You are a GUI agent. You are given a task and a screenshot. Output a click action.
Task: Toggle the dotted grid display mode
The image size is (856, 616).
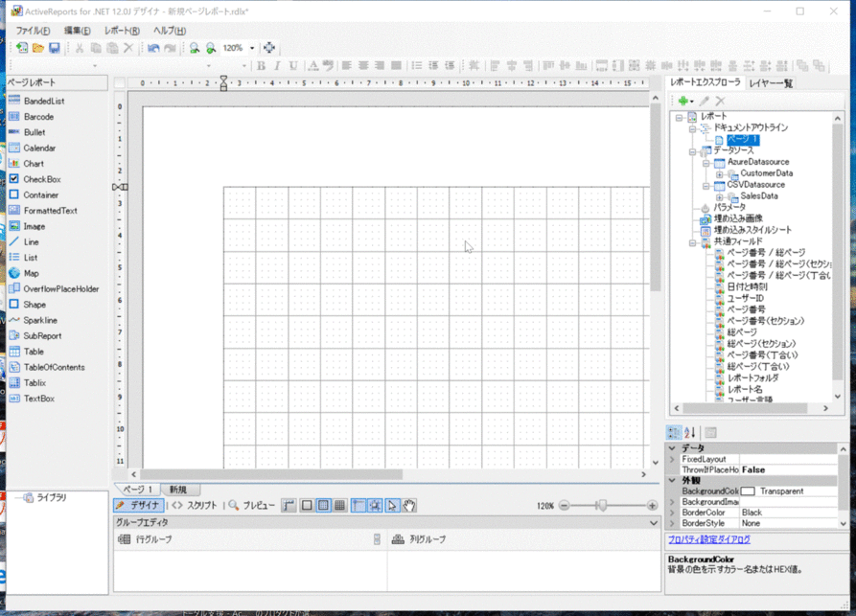(324, 506)
